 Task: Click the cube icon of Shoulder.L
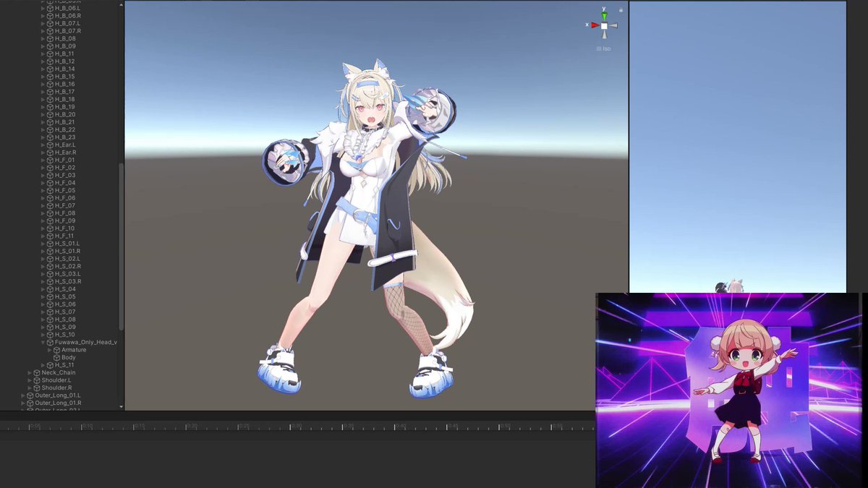(37, 380)
